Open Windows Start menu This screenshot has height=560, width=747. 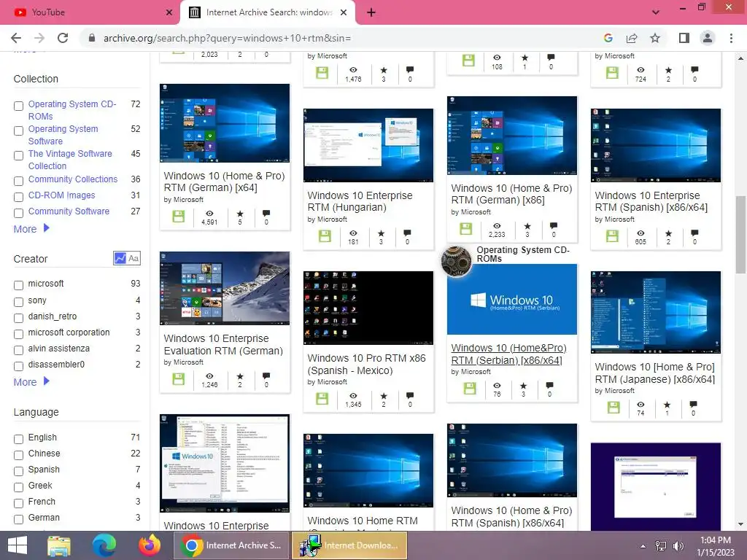click(x=18, y=545)
